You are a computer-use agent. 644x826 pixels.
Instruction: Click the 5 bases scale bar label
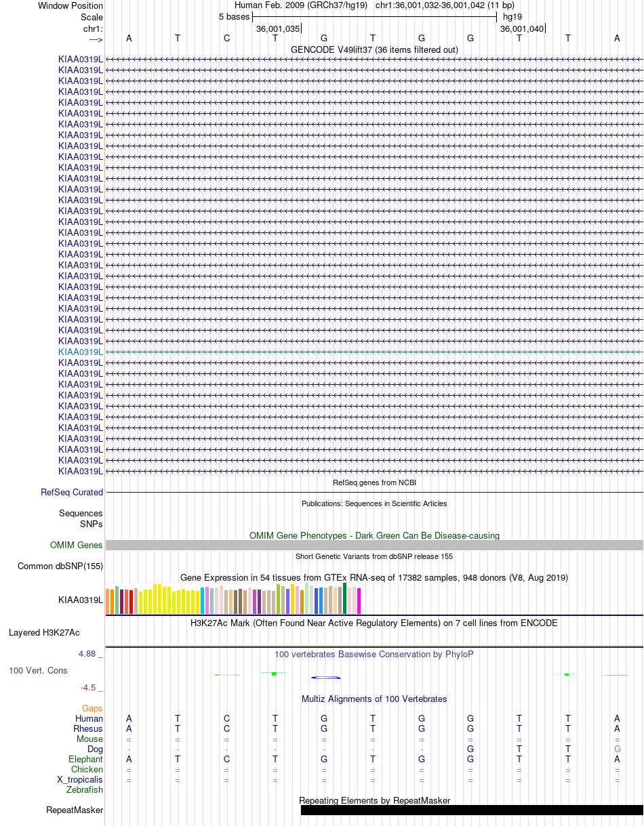(234, 17)
